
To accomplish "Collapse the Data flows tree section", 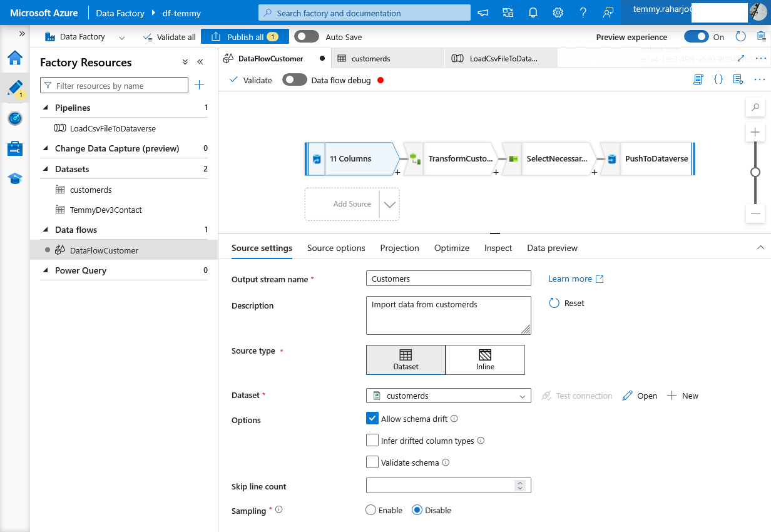I will (x=46, y=230).
